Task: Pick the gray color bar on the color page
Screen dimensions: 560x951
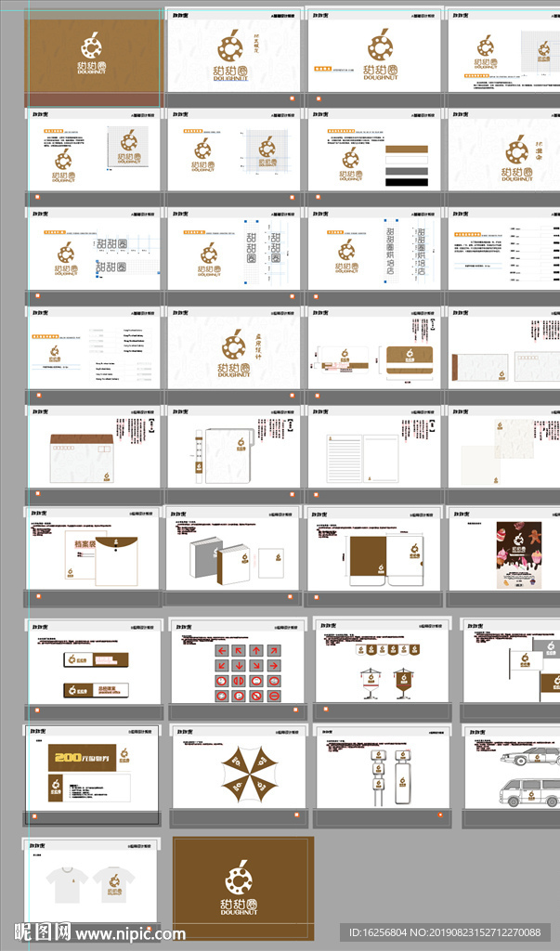Action: 407,172
